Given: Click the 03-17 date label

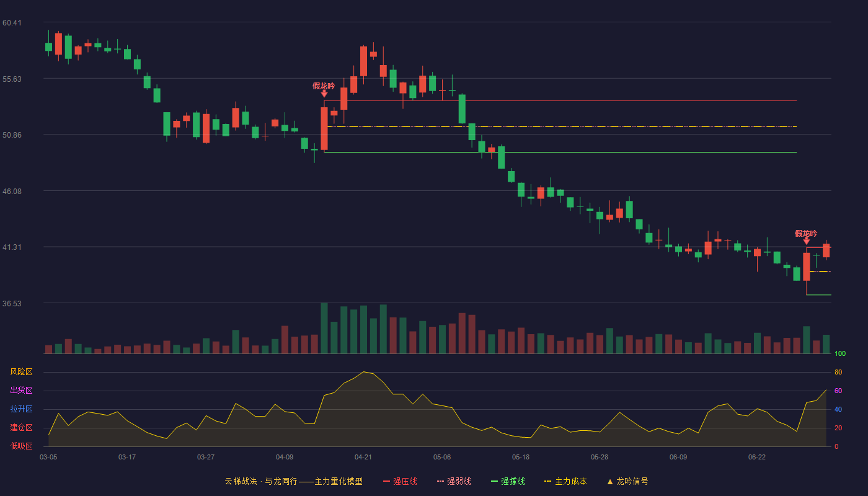Looking at the screenshot, I should (x=127, y=457).
